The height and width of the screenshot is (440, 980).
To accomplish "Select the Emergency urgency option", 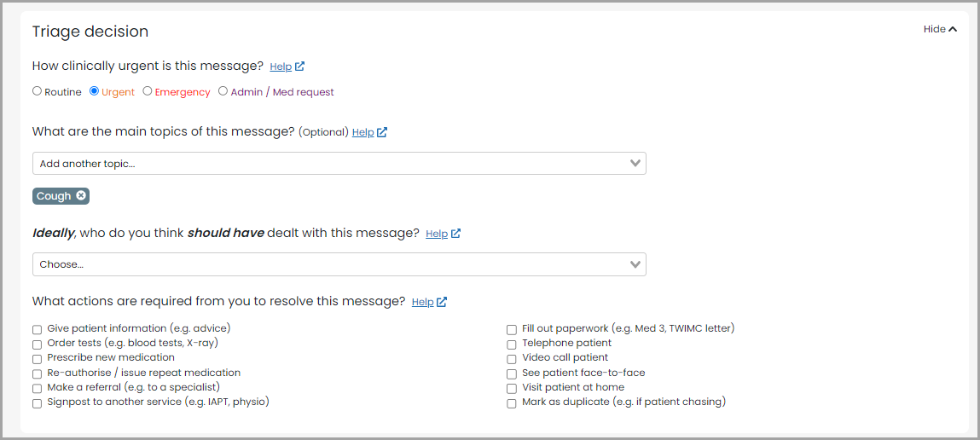I will click(148, 91).
